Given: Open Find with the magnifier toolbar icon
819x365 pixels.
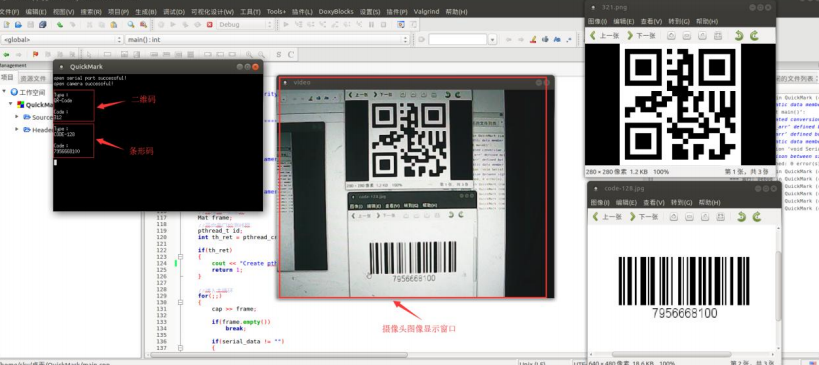Looking at the screenshot, I should (131, 25).
